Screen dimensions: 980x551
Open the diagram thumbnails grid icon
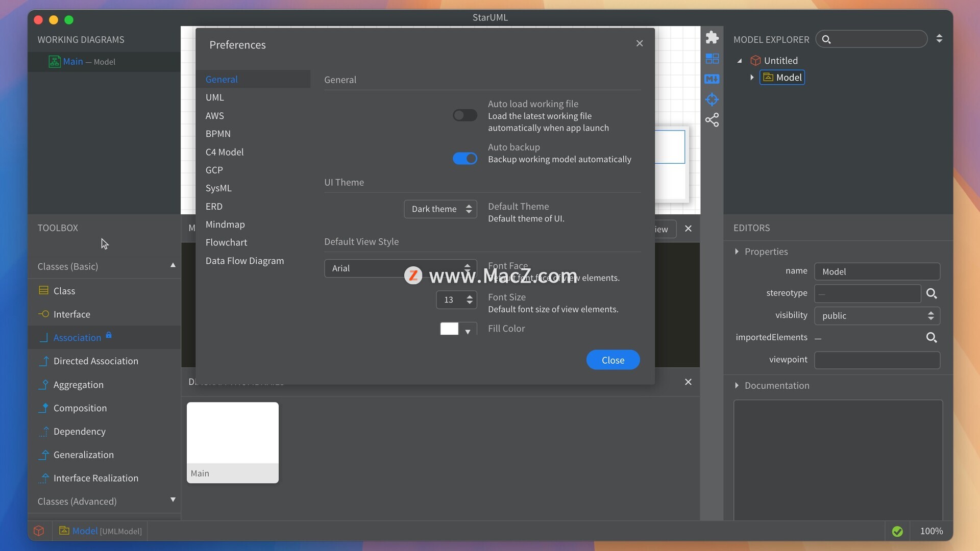(712, 59)
